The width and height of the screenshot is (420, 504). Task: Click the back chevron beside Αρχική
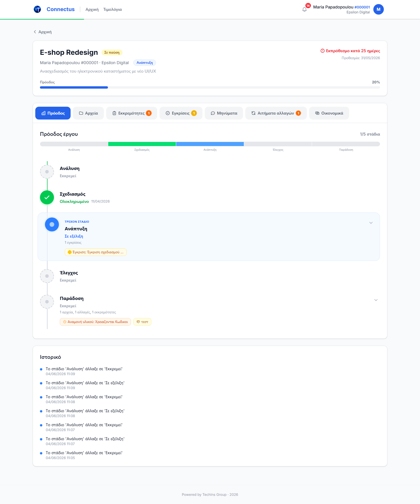[35, 32]
